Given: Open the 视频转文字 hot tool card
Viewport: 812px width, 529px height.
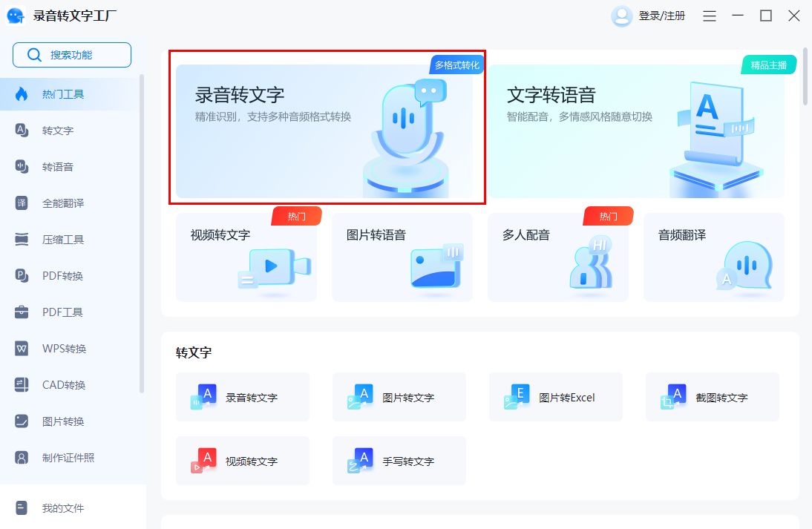Looking at the screenshot, I should (246, 257).
